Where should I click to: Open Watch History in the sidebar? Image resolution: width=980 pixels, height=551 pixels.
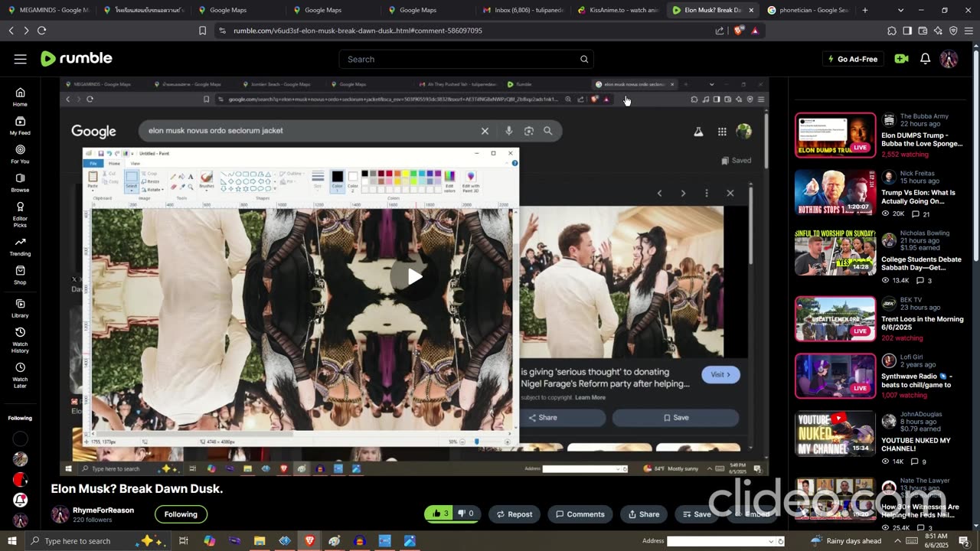point(20,341)
